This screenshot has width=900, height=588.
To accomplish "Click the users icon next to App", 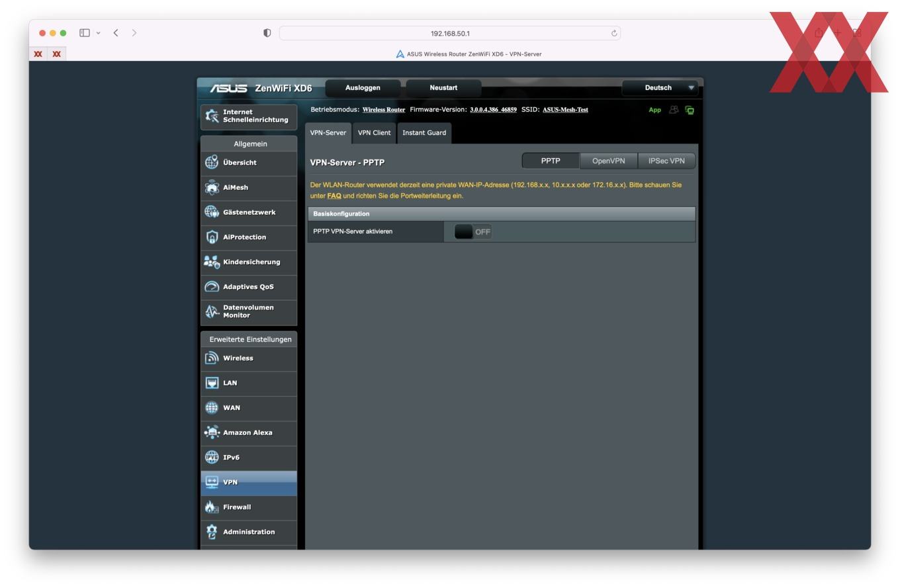I will (674, 110).
